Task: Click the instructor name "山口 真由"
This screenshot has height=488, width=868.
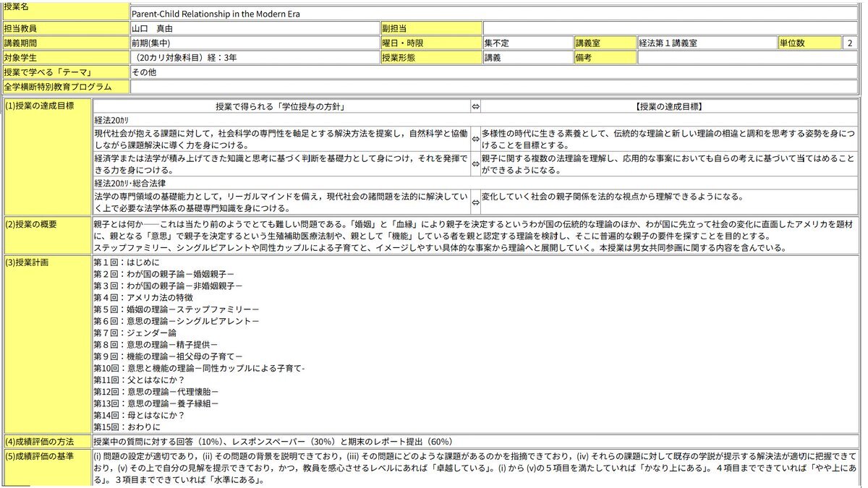Action: tap(153, 28)
